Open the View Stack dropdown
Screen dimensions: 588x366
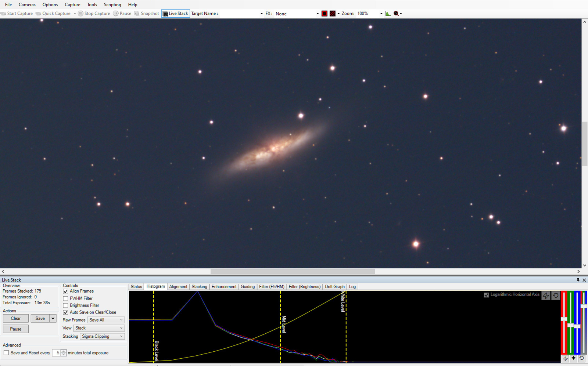99,328
